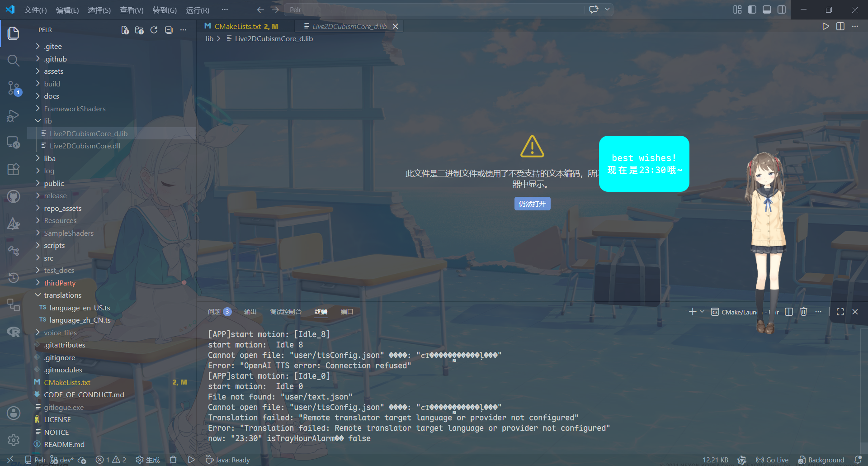Collapse the lib folder
Screen dimensions: 868x466
click(48, 121)
